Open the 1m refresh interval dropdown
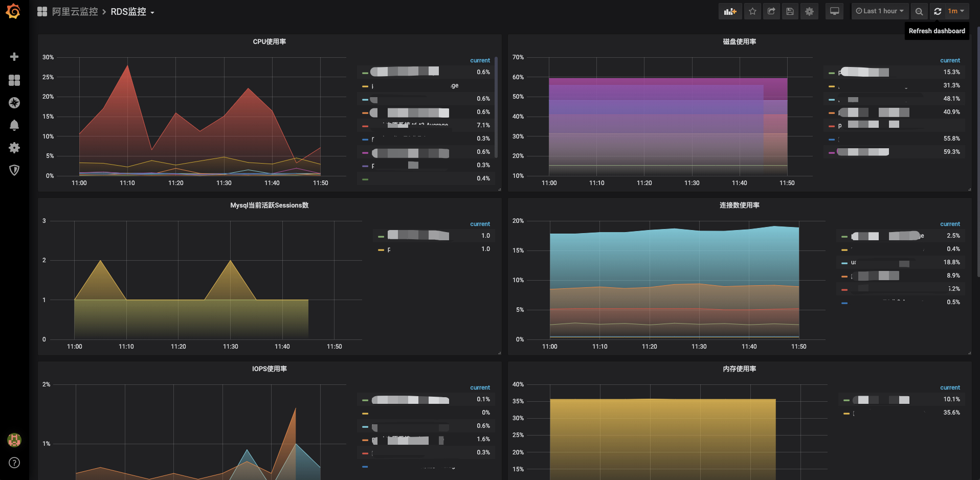Image resolution: width=980 pixels, height=480 pixels. pyautogui.click(x=956, y=11)
